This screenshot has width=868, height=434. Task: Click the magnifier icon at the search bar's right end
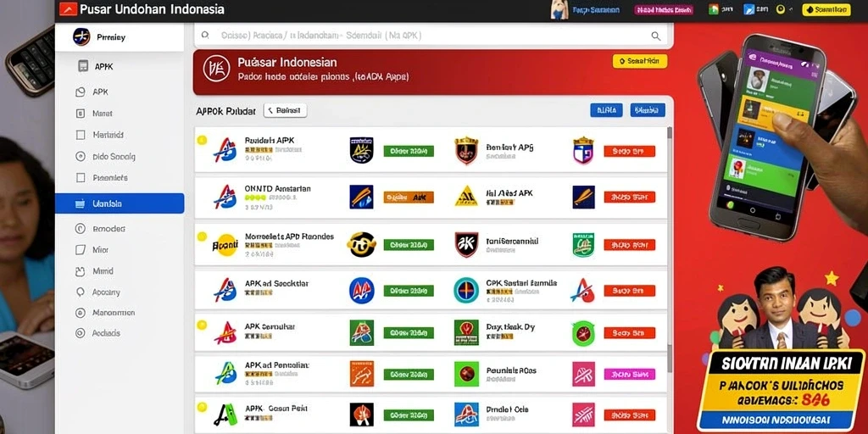(x=655, y=36)
